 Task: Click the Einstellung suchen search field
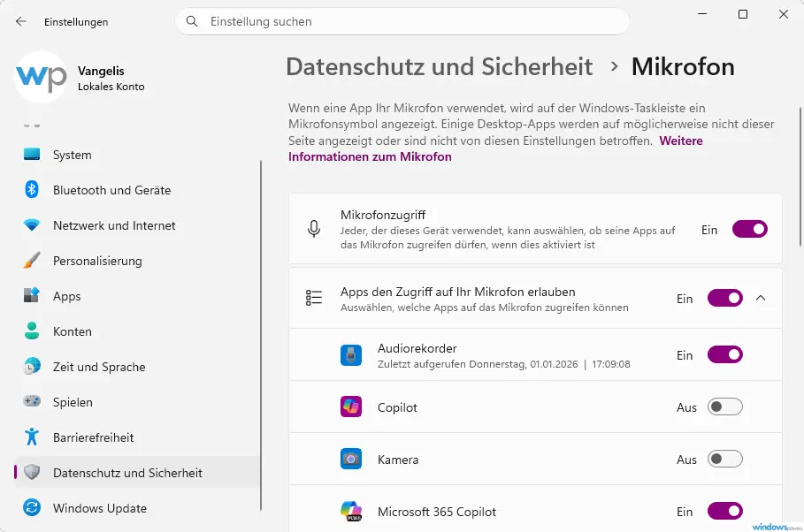pos(402,20)
